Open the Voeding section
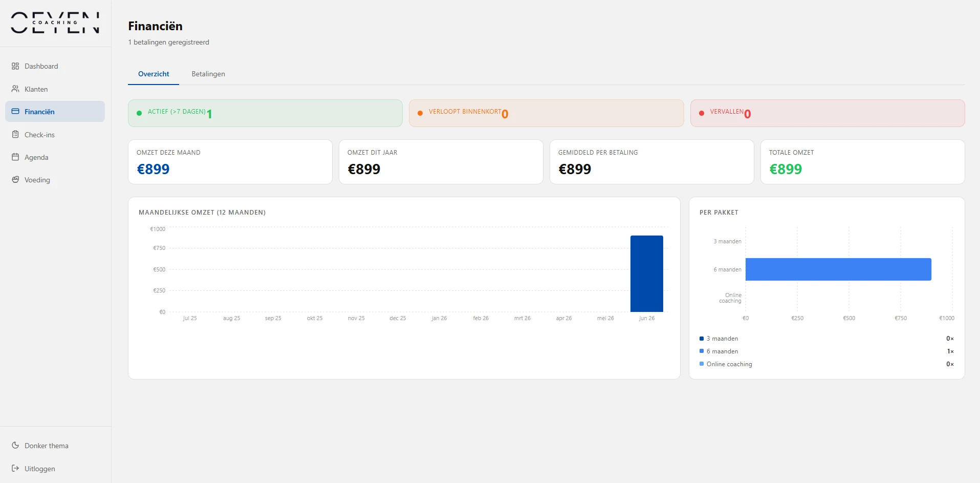This screenshot has height=483, width=980. click(55, 180)
